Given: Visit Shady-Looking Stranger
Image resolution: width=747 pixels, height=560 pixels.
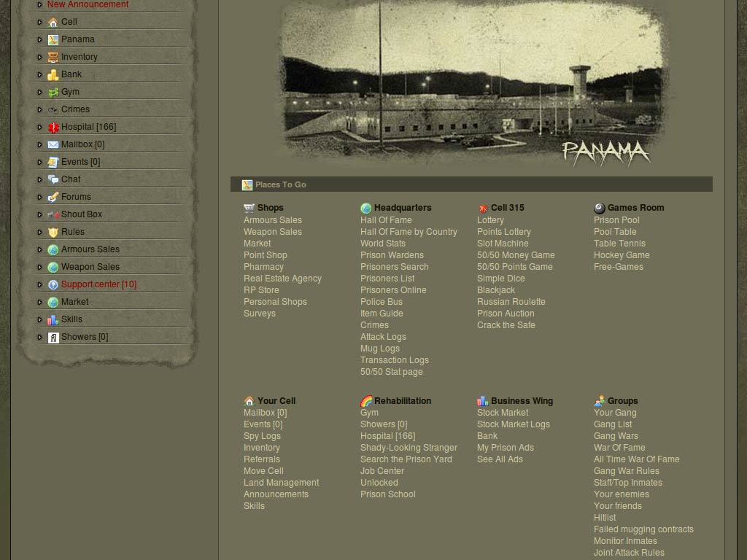Looking at the screenshot, I should point(409,448).
